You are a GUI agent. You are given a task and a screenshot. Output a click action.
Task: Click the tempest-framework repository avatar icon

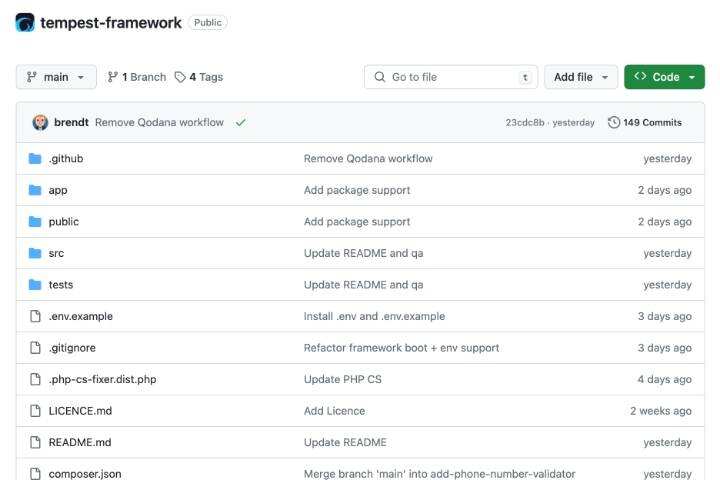click(x=25, y=22)
